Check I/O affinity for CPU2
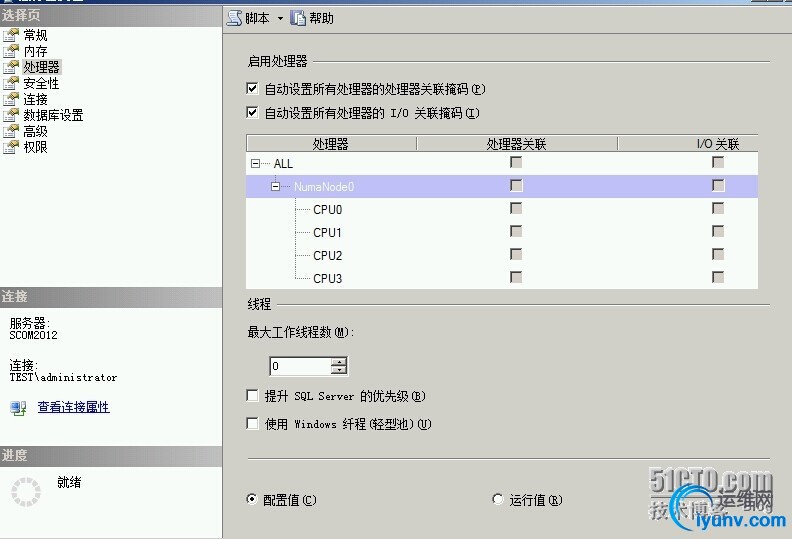Viewport: 792px width, 539px height. click(x=718, y=254)
